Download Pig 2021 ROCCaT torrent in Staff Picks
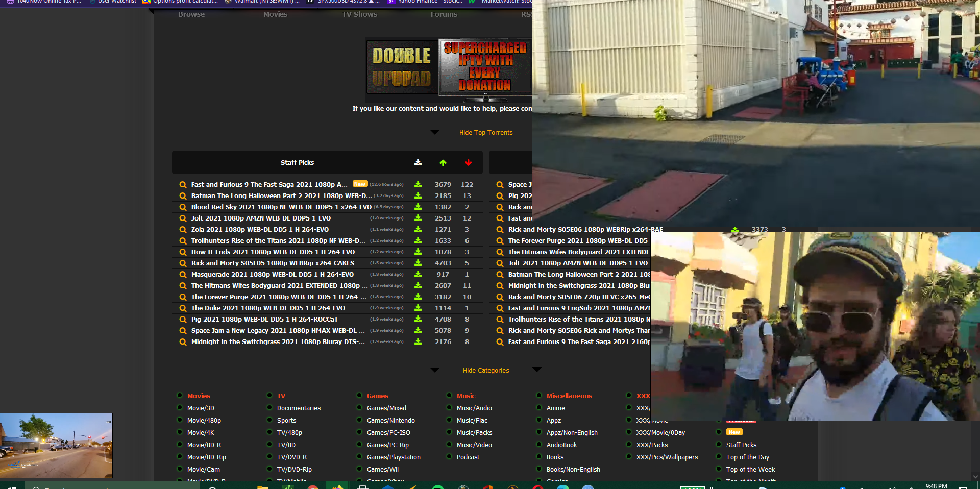Viewport: 980px width, 489px height. [x=418, y=319]
